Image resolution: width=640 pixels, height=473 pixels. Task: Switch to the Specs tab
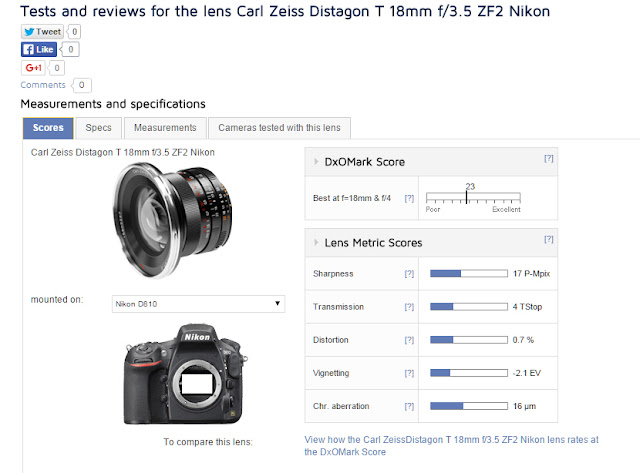[98, 128]
